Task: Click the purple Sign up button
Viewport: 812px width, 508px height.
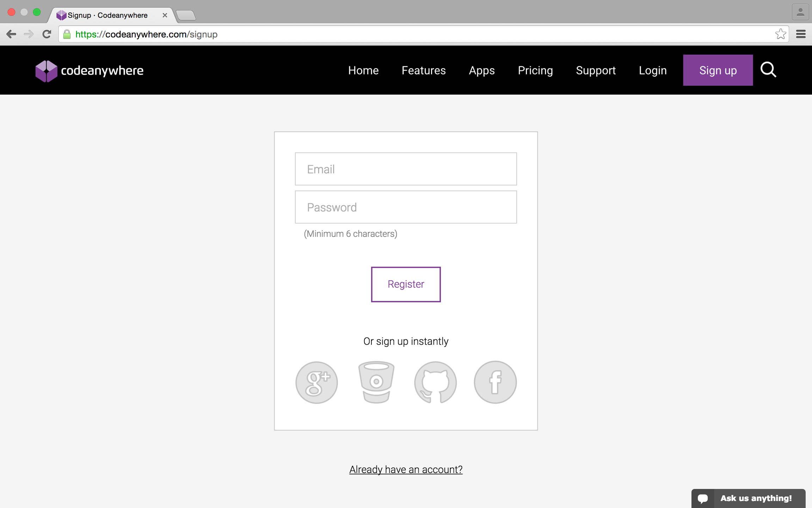Action: (718, 70)
